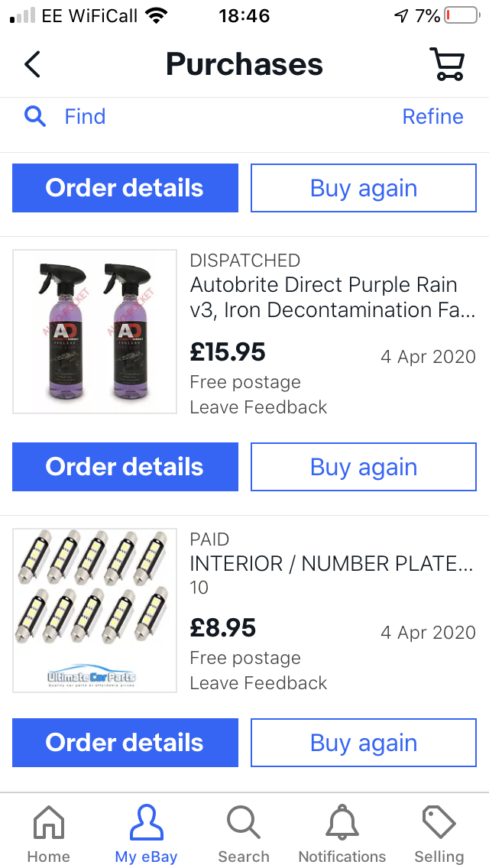Viewport: 489px width, 868px height.
Task: Open Refine filter options
Action: (432, 116)
